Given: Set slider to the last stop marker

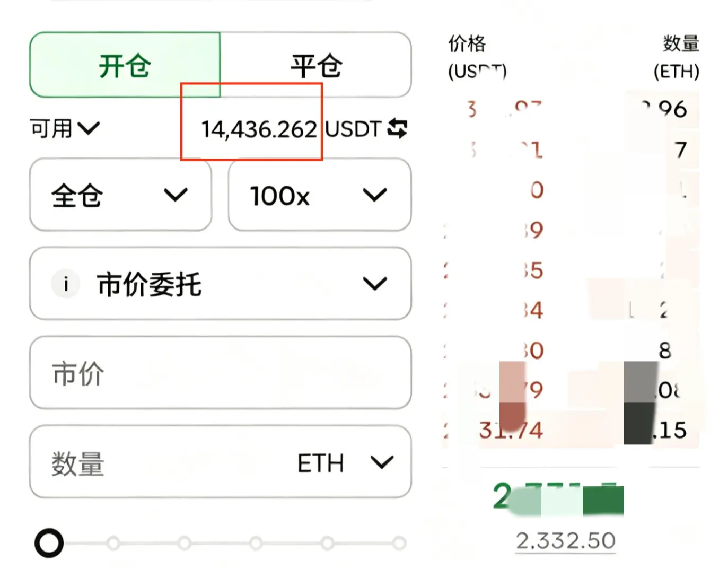Looking at the screenshot, I should 399,543.
